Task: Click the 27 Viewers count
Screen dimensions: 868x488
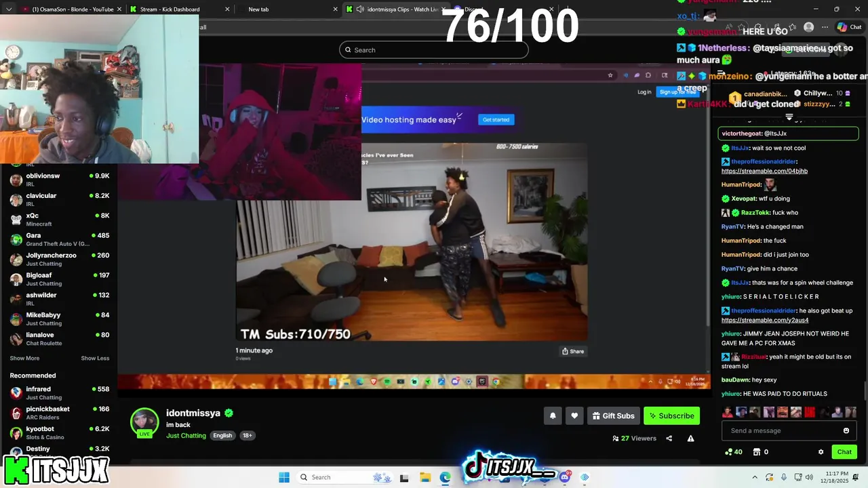Action: coord(634,439)
